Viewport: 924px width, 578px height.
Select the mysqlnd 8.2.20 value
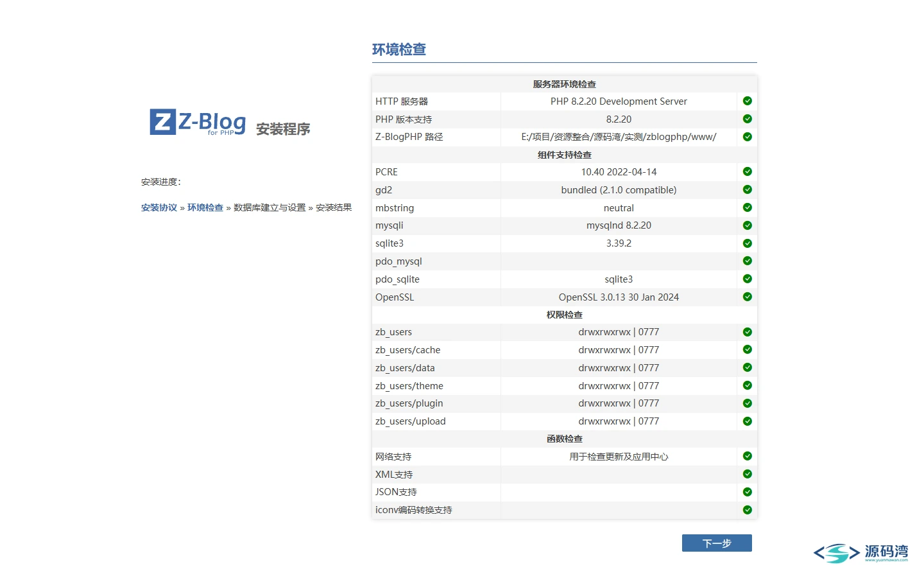pos(619,225)
